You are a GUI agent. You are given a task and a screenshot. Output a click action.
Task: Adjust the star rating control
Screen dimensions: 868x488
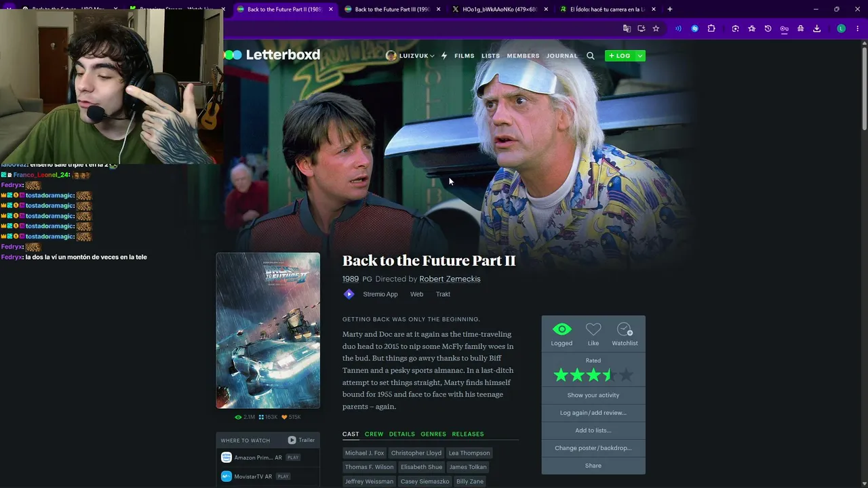click(x=593, y=375)
